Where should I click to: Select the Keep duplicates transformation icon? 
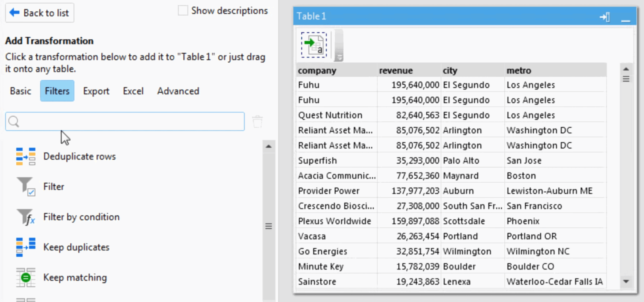point(26,247)
